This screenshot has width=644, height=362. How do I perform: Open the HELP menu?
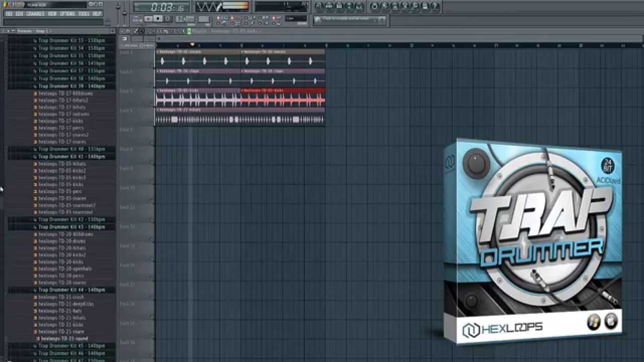pyautogui.click(x=97, y=14)
